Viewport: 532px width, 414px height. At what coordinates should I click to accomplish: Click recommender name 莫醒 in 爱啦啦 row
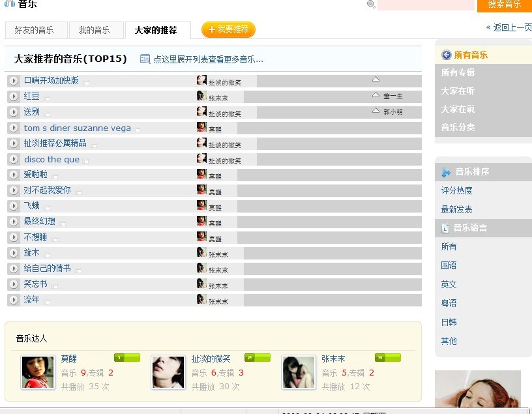point(215,177)
